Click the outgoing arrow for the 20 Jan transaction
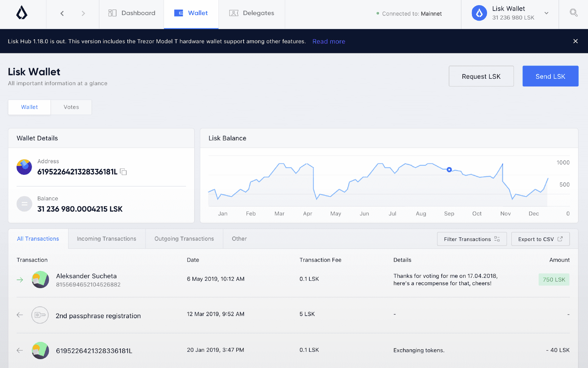Screen dimensions: 588x368 pyautogui.click(x=20, y=350)
